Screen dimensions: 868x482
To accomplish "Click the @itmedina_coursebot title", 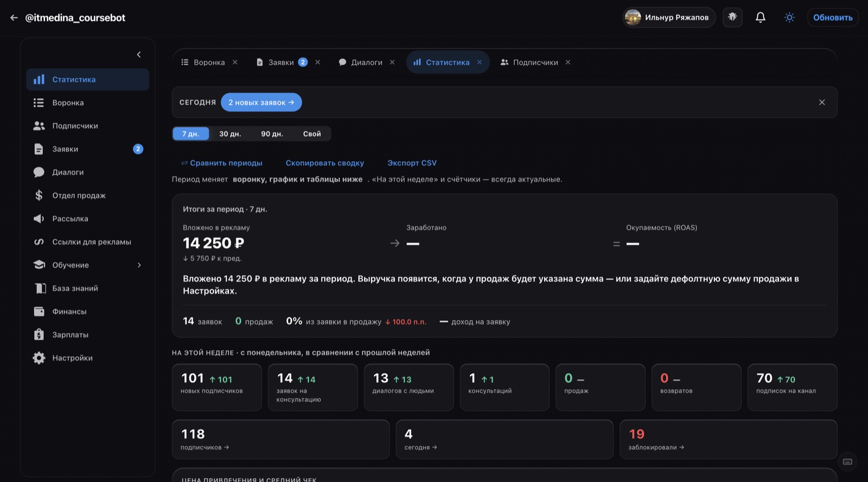I will coord(75,18).
